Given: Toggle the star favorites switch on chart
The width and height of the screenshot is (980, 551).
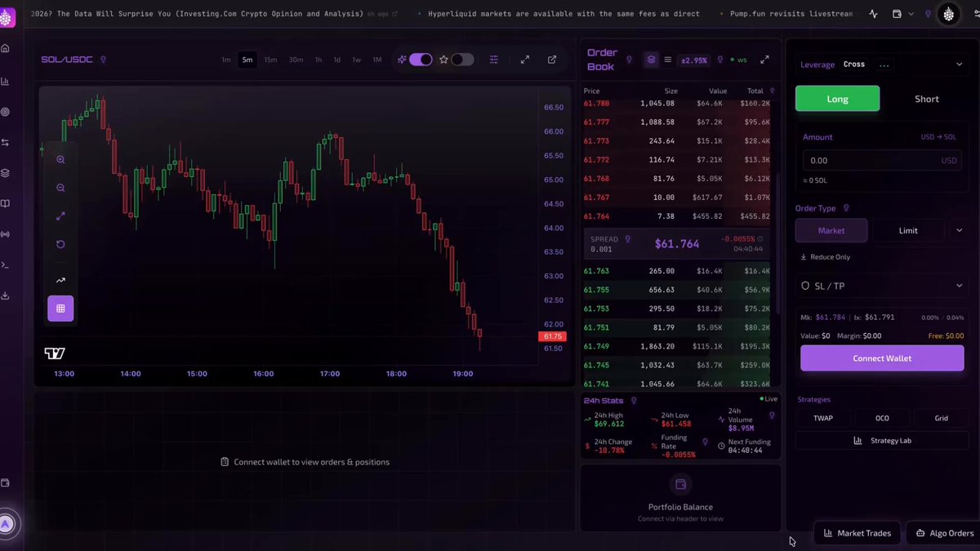Looking at the screenshot, I should (x=462, y=60).
